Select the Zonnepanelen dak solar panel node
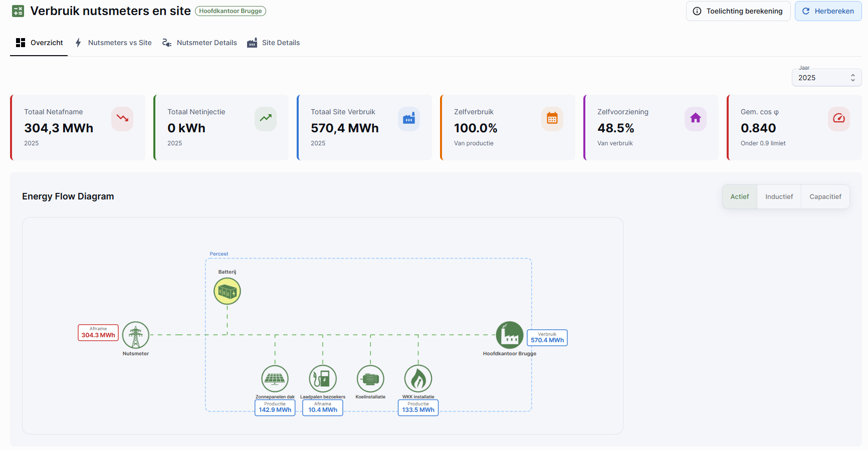The width and height of the screenshot is (868, 450). (275, 378)
